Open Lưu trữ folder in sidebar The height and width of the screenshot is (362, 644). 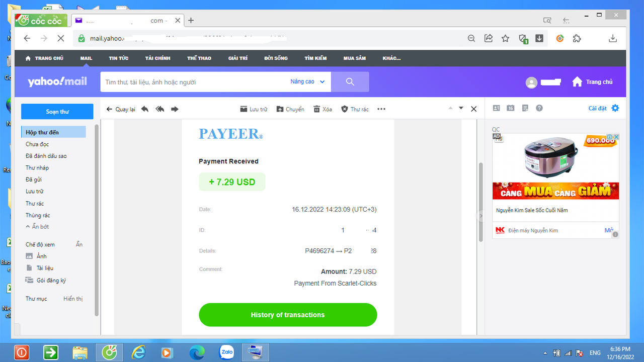35,192
